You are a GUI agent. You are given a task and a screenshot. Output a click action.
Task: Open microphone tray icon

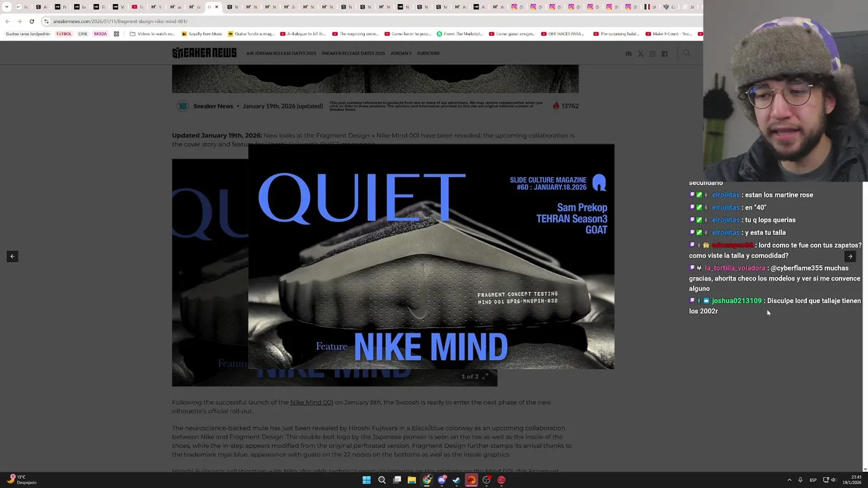pyautogui.click(x=800, y=480)
